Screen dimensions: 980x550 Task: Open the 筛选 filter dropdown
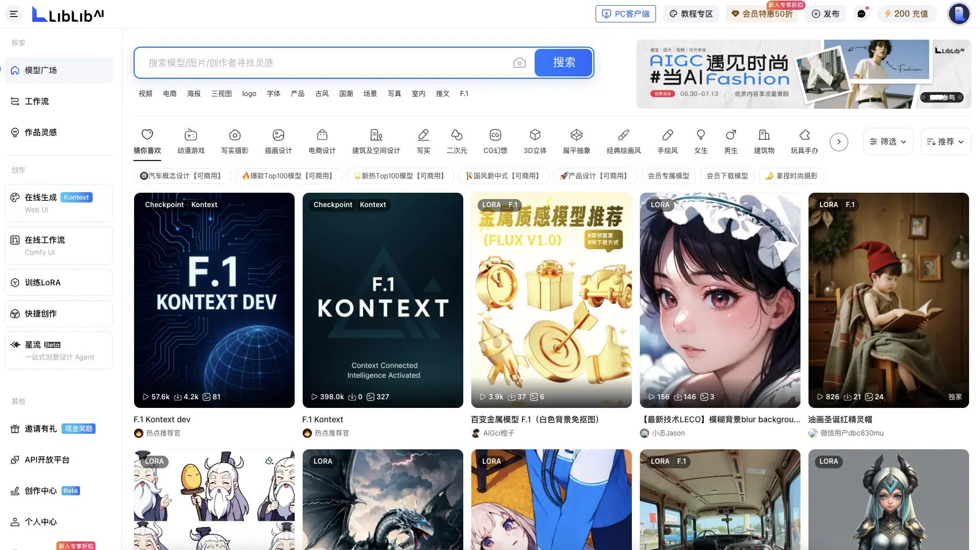[889, 142]
